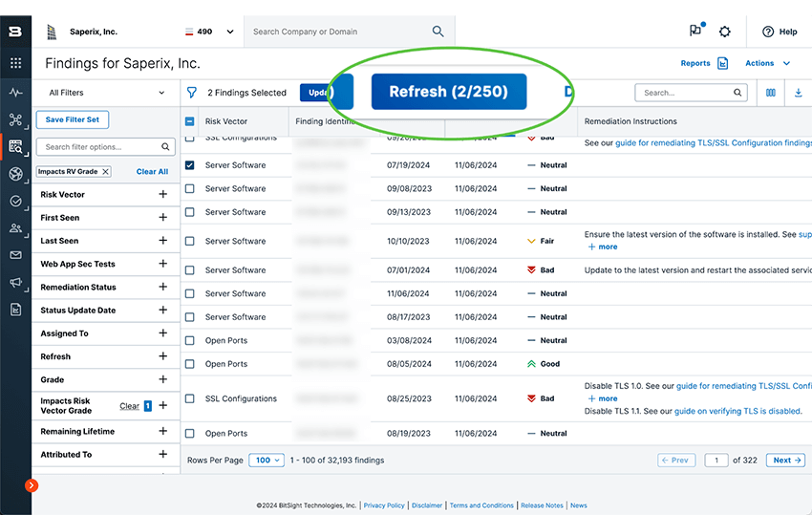
Task: Click the Save Filter Set button
Action: tap(73, 119)
